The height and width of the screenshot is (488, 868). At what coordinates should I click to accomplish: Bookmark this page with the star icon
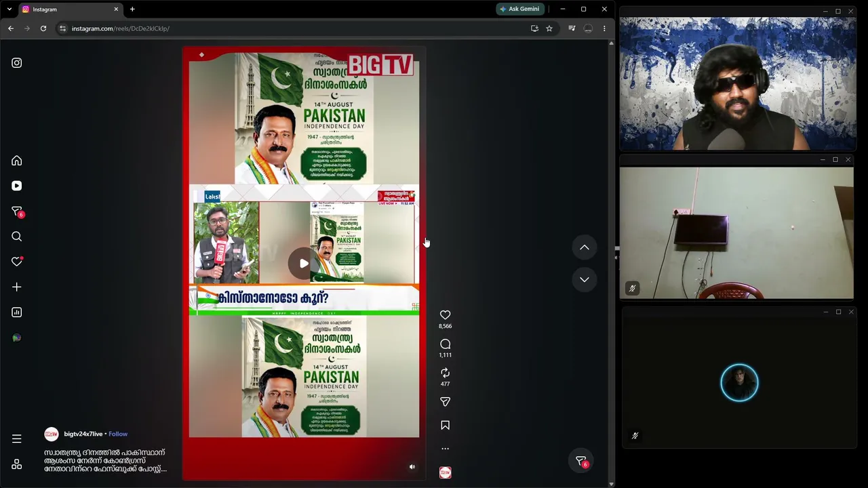click(x=549, y=28)
